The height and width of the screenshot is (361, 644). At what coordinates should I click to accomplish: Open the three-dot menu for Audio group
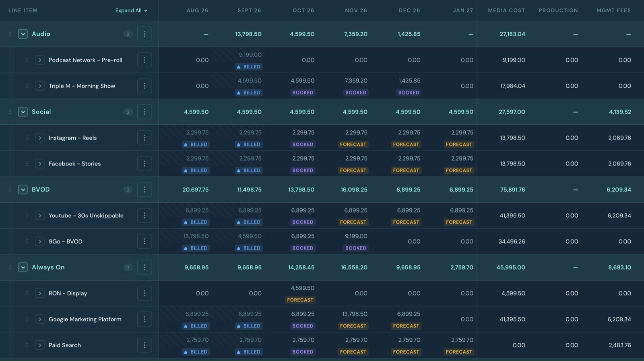(144, 34)
